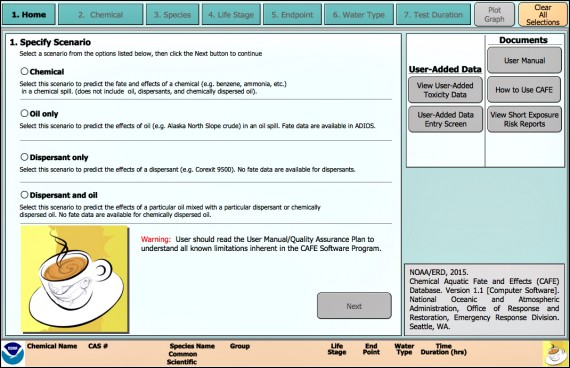570x368 pixels.
Task: Open the 2. Chemical tab
Action: 101,15
